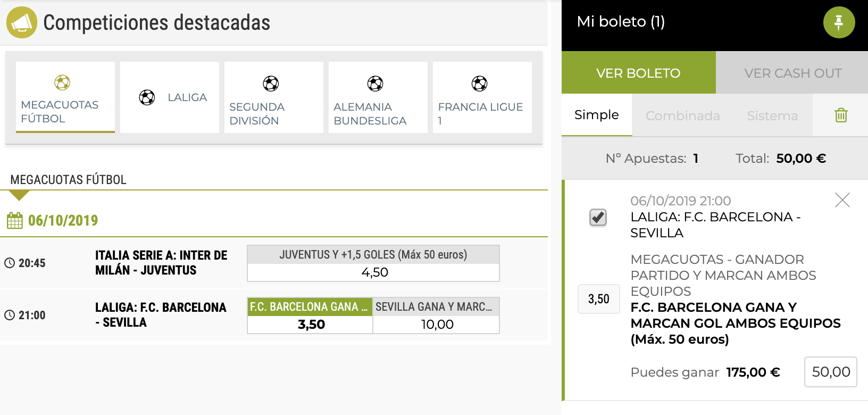Viewport: 868px width, 415px height.
Task: Click the calendar icon next to 06/10/2019
Action: pyautogui.click(x=15, y=220)
